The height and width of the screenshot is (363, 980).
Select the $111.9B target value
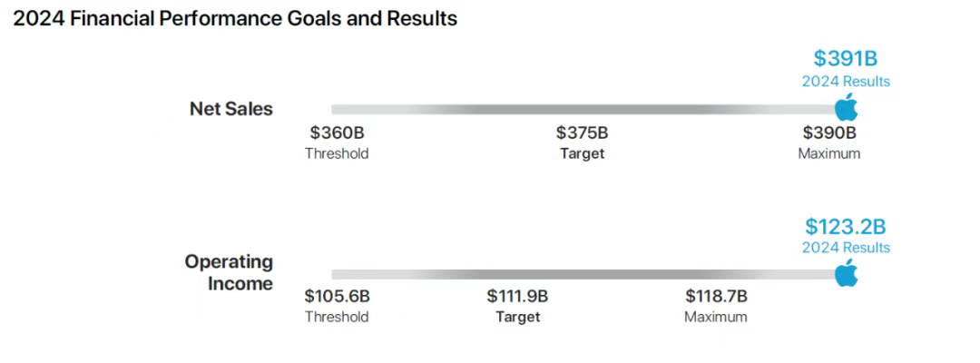point(517,296)
